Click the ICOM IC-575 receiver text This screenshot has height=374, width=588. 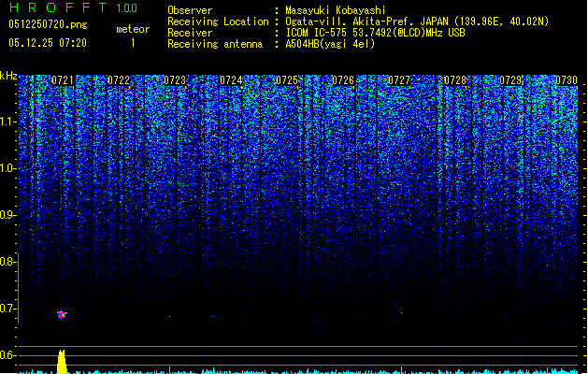click(375, 33)
